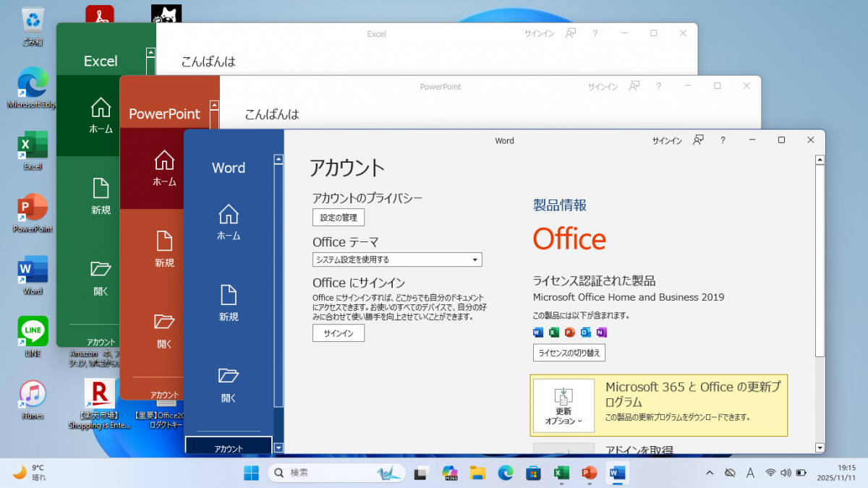Open Home in the Excel sidebar

(x=101, y=116)
